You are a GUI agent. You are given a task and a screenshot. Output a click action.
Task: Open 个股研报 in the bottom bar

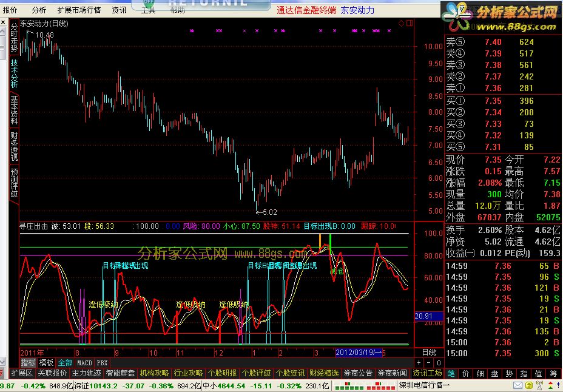point(222,373)
